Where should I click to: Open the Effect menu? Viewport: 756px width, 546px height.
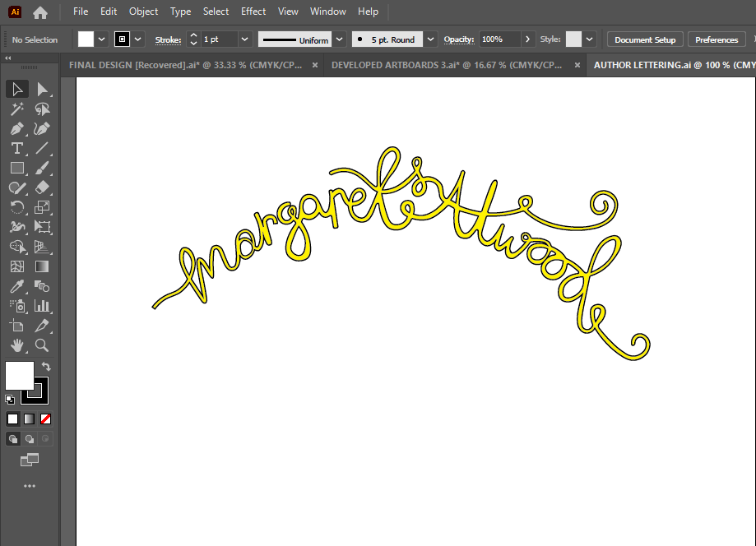click(253, 12)
